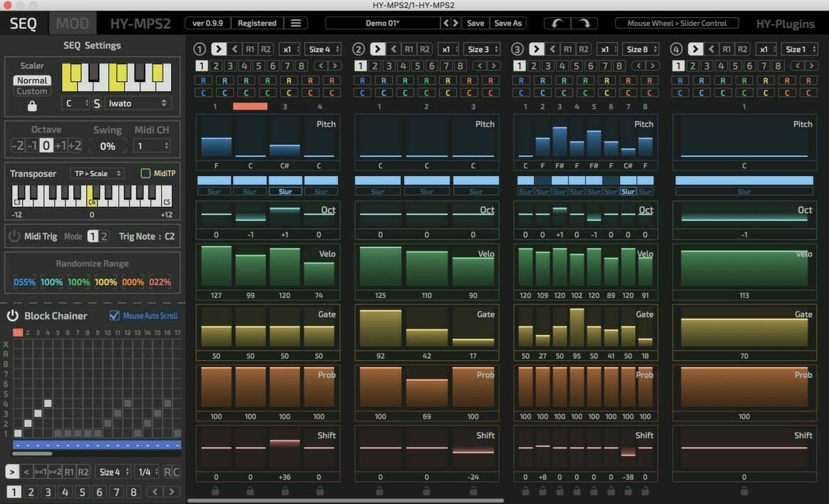Toggle Slur on sequencer 4 step
Image resolution: width=829 pixels, height=504 pixels.
744,192
